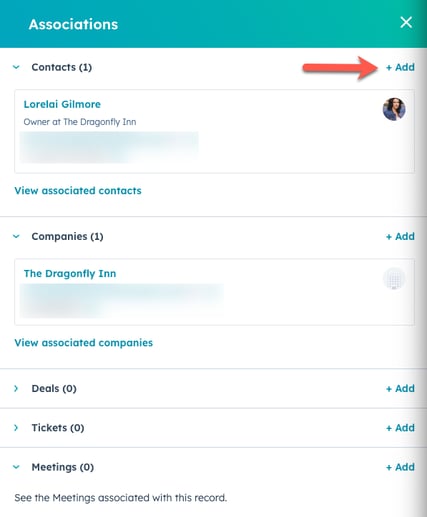Add a meeting association
Viewport: 427px width, 517px height.
pos(400,467)
